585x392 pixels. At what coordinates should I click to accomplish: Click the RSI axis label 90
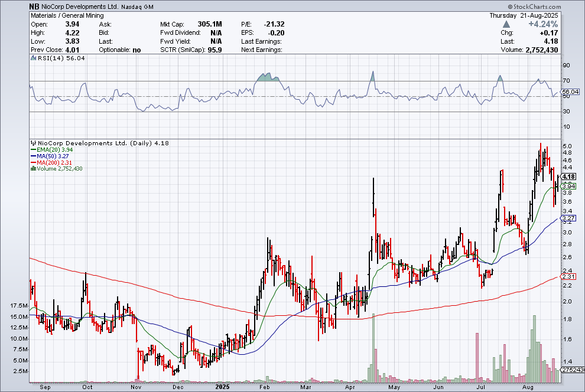(566, 65)
